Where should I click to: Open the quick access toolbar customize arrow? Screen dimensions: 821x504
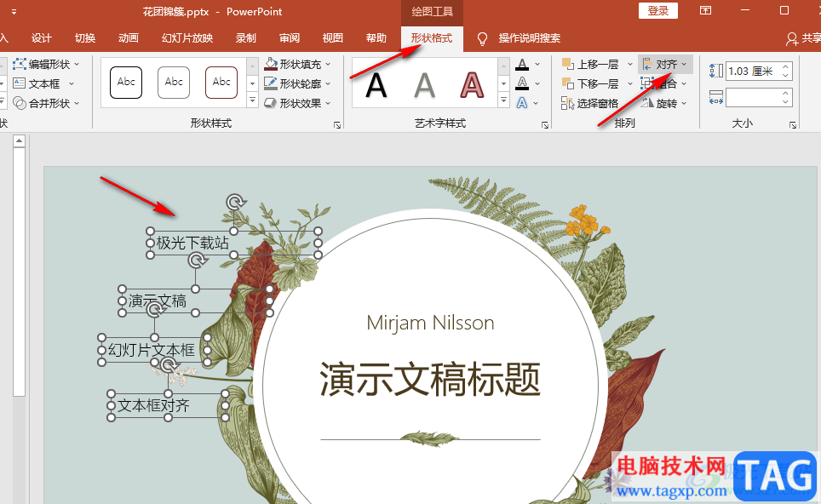14,12
